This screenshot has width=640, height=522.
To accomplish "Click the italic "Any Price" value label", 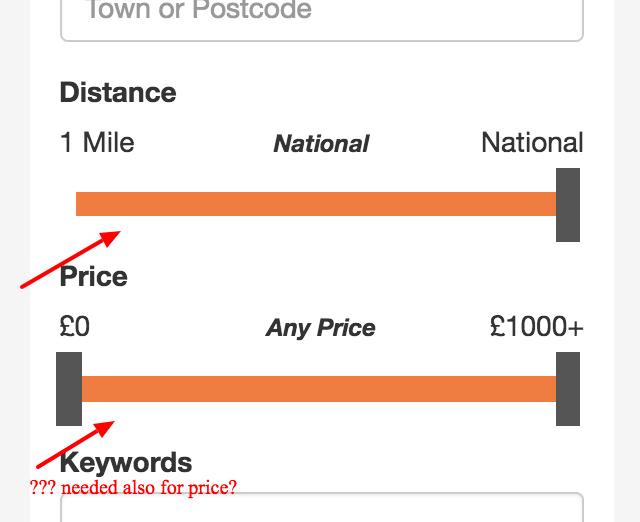I will coord(321,328).
